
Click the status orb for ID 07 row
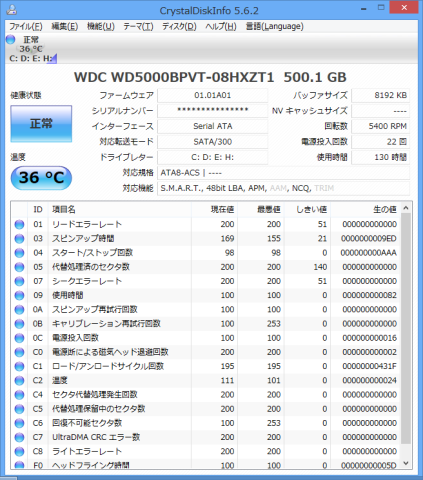pyautogui.click(x=19, y=281)
